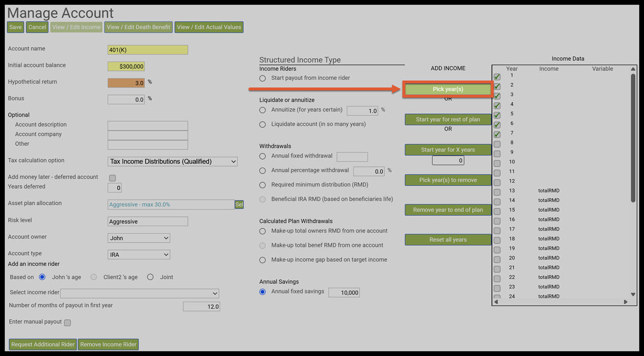Screen dimensions: 644x356
Task: Click the Hypothetical return field
Action: [x=126, y=83]
